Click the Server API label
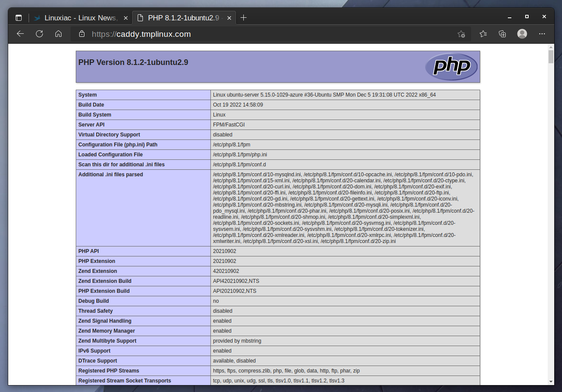This screenshot has height=392, width=562. point(91,125)
